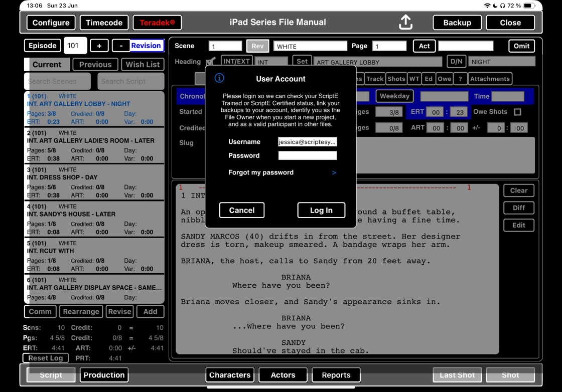Tap the battery icon in status bar
The height and width of the screenshot is (392, 562).
529,6
